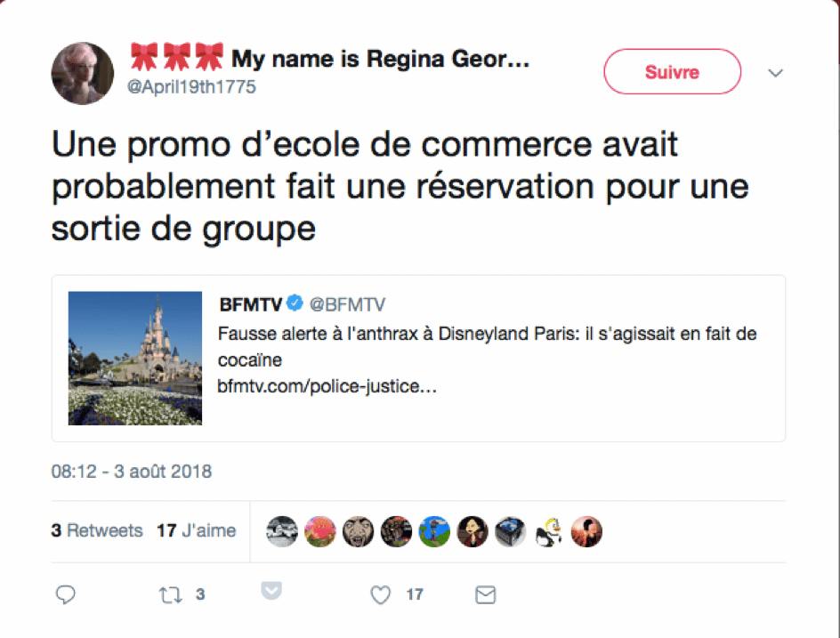The image size is (840, 638).
Task: Open the Disneyland castle thumbnail image
Action: [135, 359]
